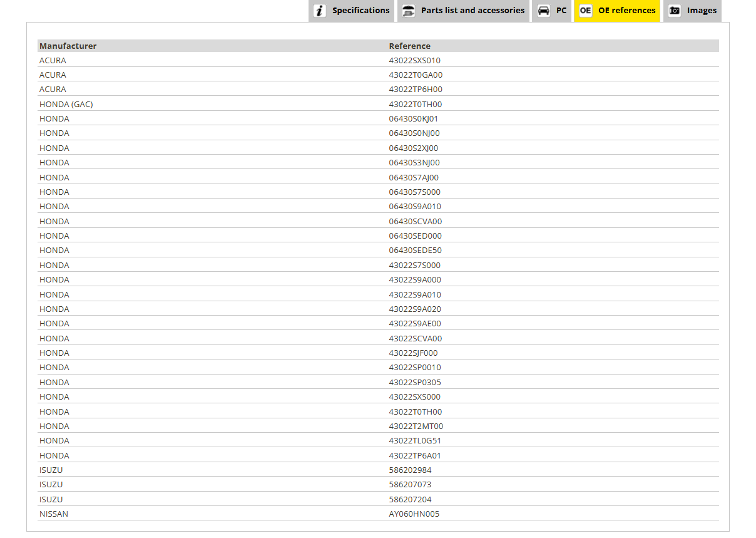Viewport: 756px width, 538px height.
Task: Select reference 43022T0GA00
Action: [416, 75]
